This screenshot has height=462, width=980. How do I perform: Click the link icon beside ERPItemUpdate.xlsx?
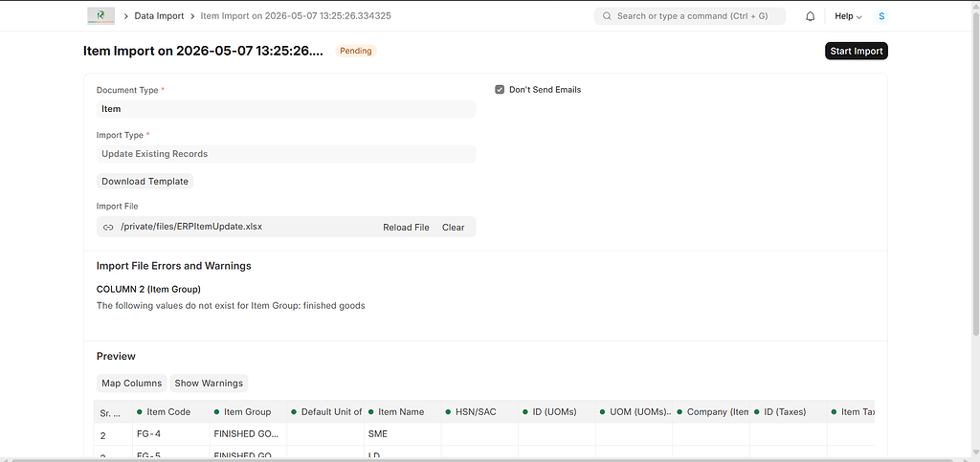tap(108, 228)
